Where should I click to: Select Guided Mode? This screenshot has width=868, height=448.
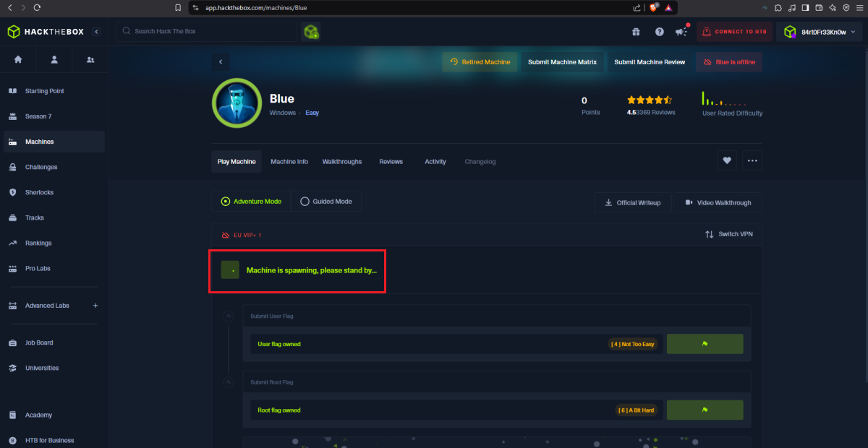click(326, 202)
